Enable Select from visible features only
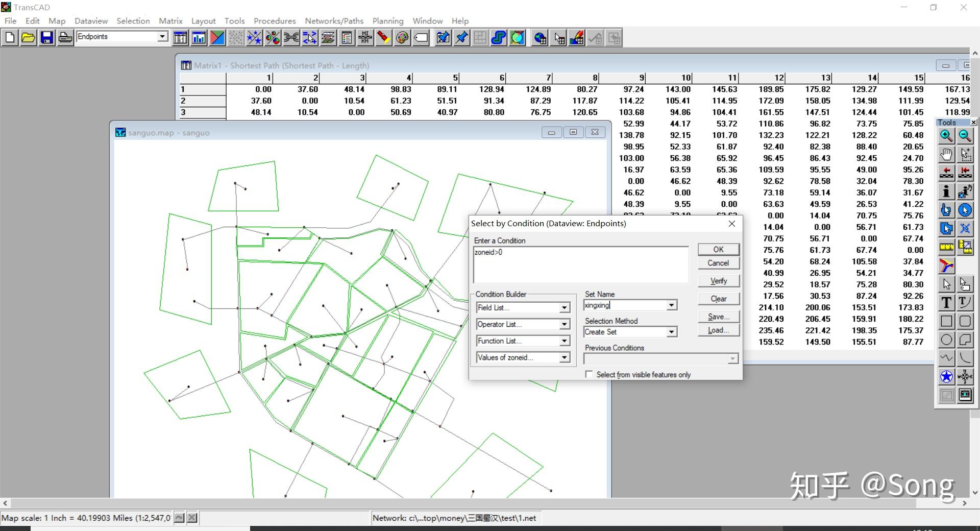This screenshot has height=531, width=980. click(x=589, y=374)
